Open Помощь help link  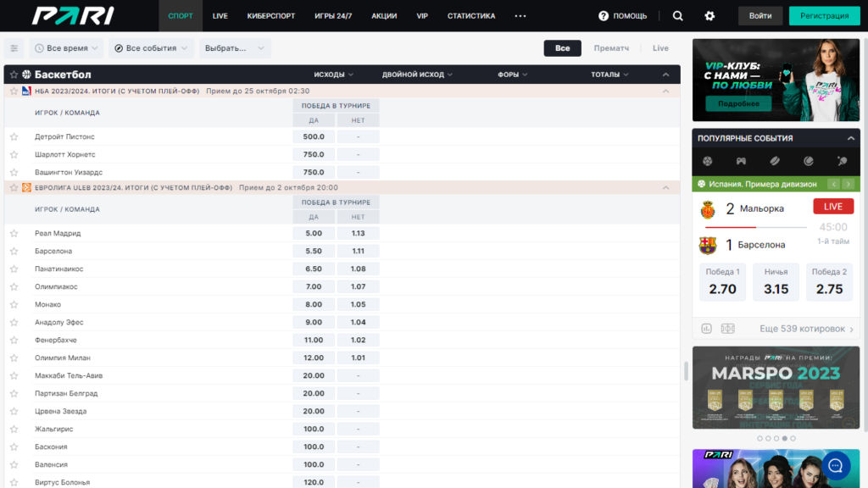623,16
